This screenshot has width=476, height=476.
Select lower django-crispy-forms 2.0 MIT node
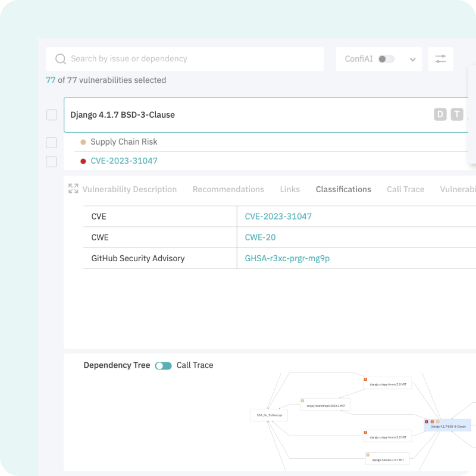click(x=387, y=436)
